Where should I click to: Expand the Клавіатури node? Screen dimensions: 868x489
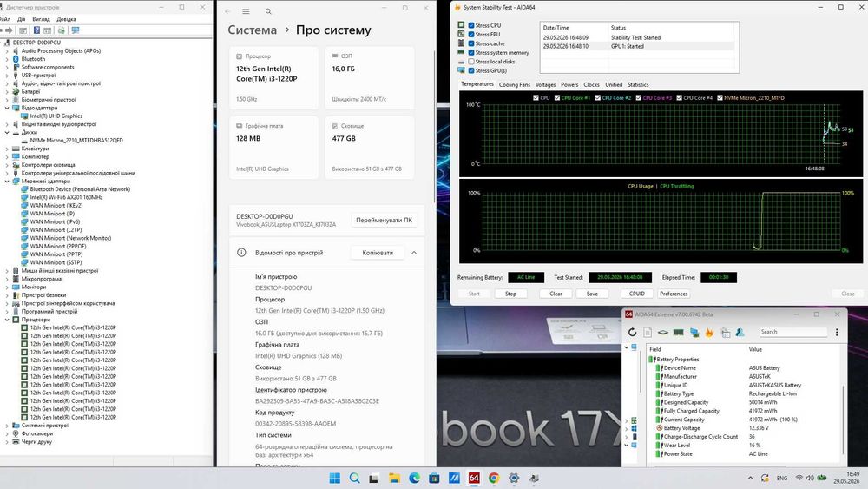coord(7,149)
